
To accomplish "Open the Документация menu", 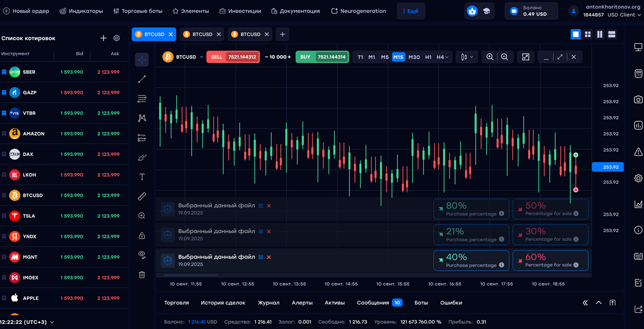I will pos(295,11).
